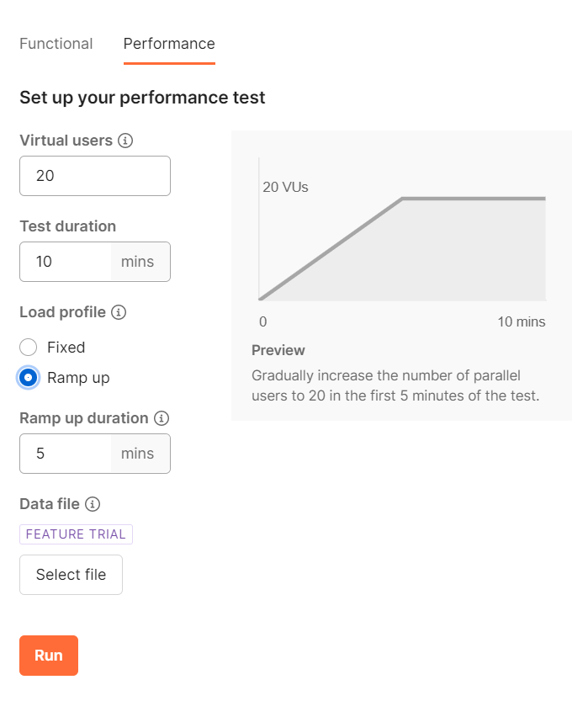Click the Data file info icon

pos(93,504)
